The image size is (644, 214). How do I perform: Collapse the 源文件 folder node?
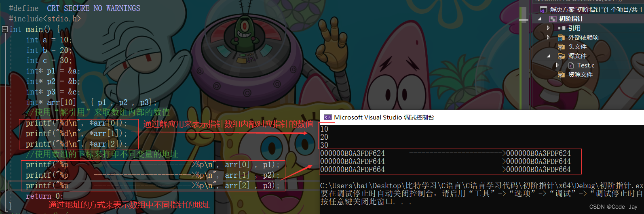(549, 56)
